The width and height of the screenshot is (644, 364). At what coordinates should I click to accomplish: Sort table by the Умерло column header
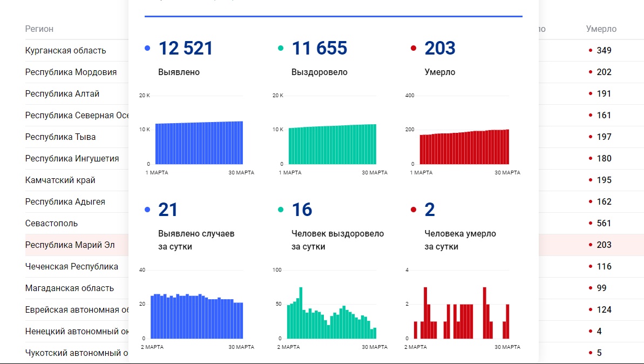tap(601, 29)
